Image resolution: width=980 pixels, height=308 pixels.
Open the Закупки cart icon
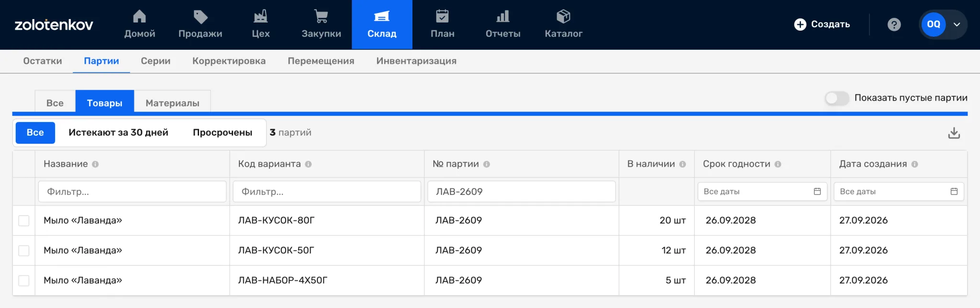[x=321, y=17]
